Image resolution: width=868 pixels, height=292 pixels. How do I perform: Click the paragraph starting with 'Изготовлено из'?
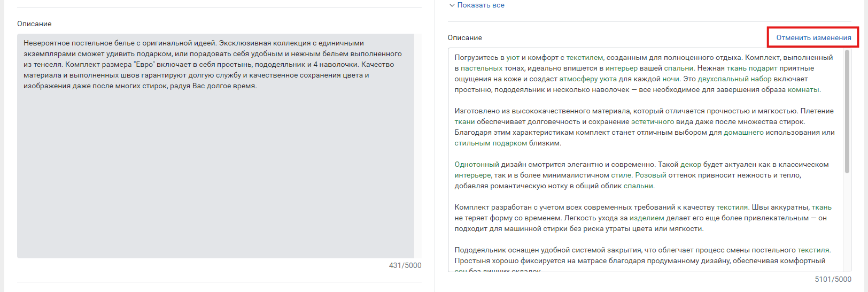[x=645, y=127]
